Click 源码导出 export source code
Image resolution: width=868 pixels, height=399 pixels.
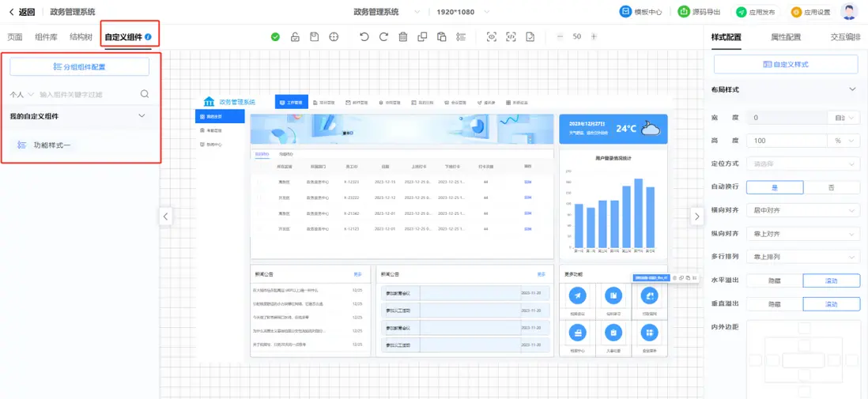pyautogui.click(x=699, y=12)
